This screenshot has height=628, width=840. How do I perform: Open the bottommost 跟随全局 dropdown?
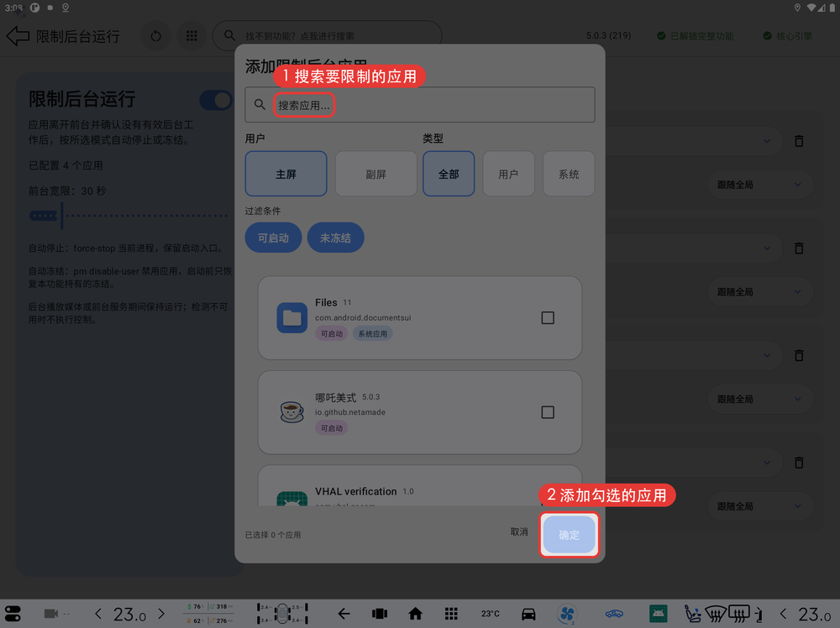click(x=760, y=506)
